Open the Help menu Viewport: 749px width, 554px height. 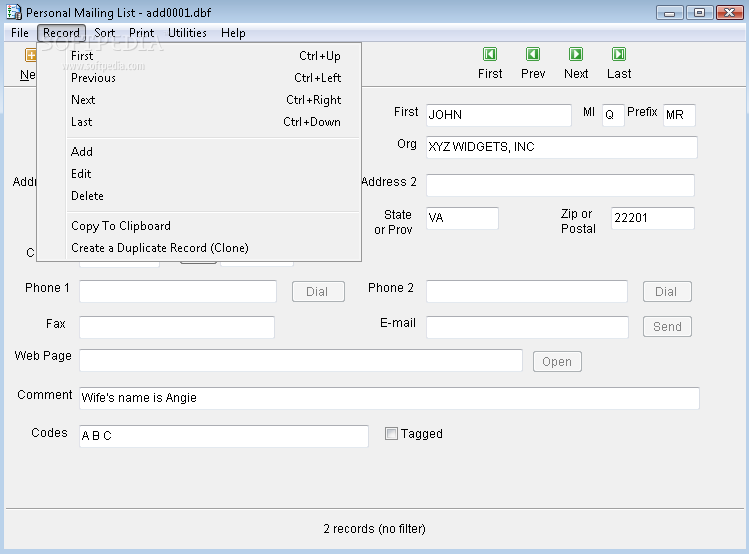[x=233, y=33]
